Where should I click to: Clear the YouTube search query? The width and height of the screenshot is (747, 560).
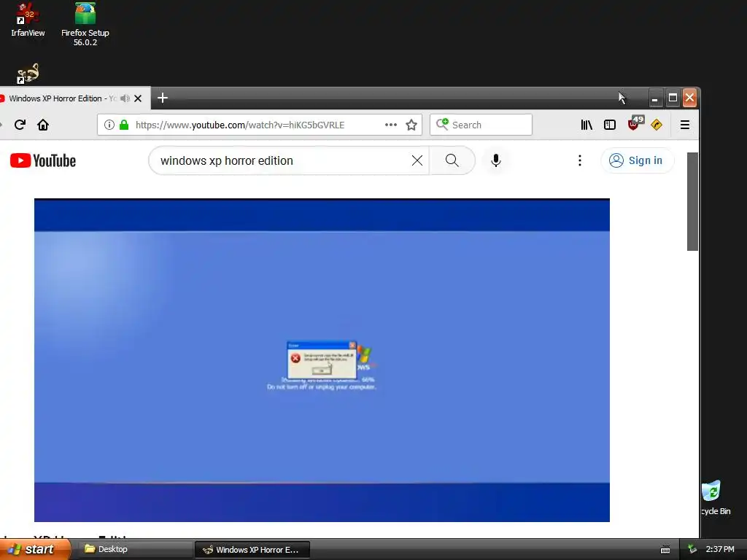pos(417,160)
